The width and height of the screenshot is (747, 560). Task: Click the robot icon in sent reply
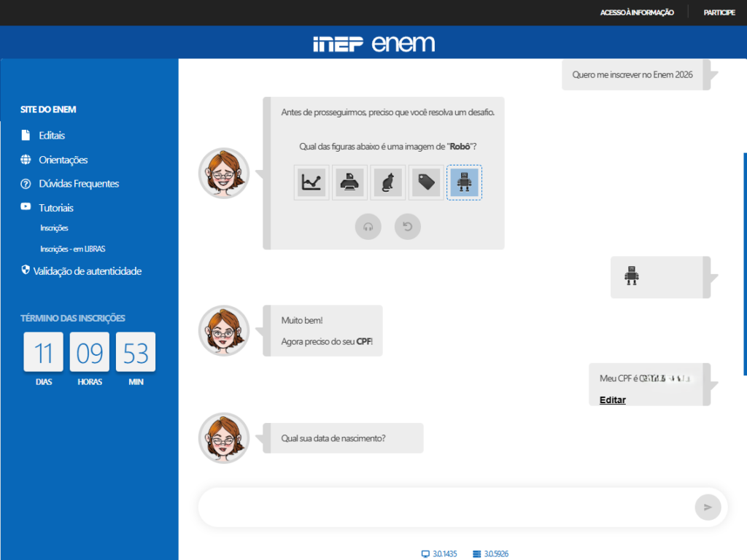(632, 276)
